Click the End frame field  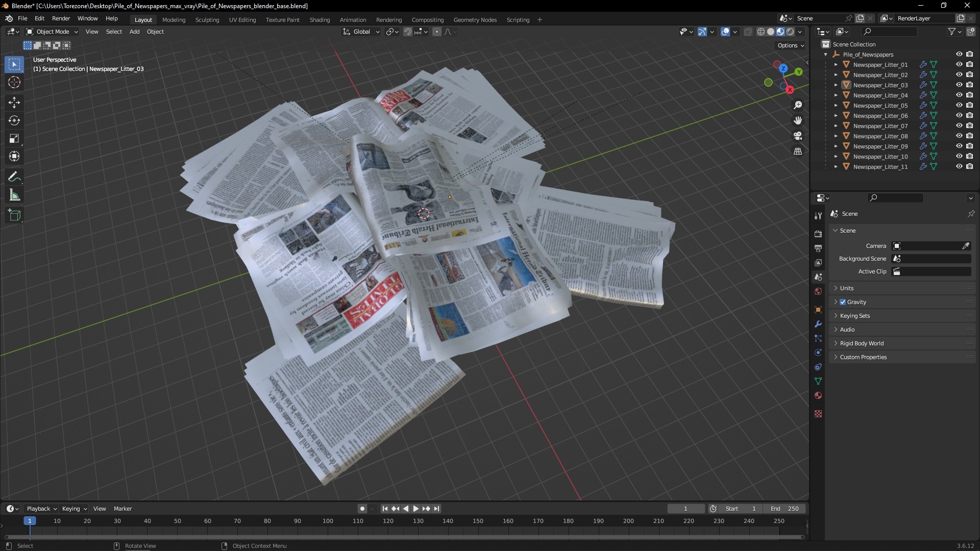pyautogui.click(x=785, y=509)
